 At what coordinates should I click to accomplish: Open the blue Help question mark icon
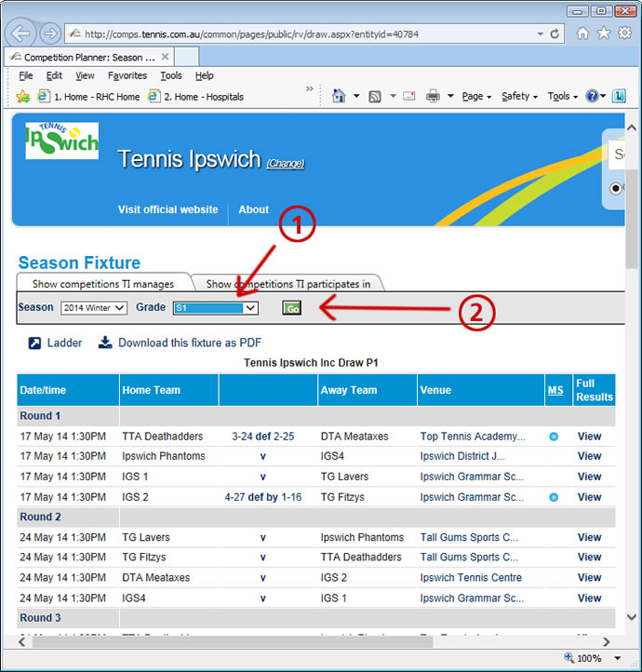(x=592, y=96)
